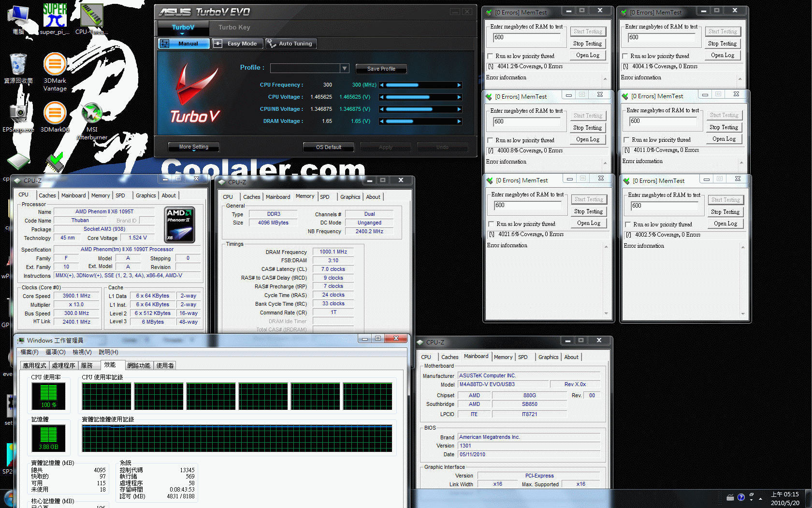Open Log in the 4004.1% MemTest window
Image resolution: width=812 pixels, height=508 pixels.
[723, 56]
